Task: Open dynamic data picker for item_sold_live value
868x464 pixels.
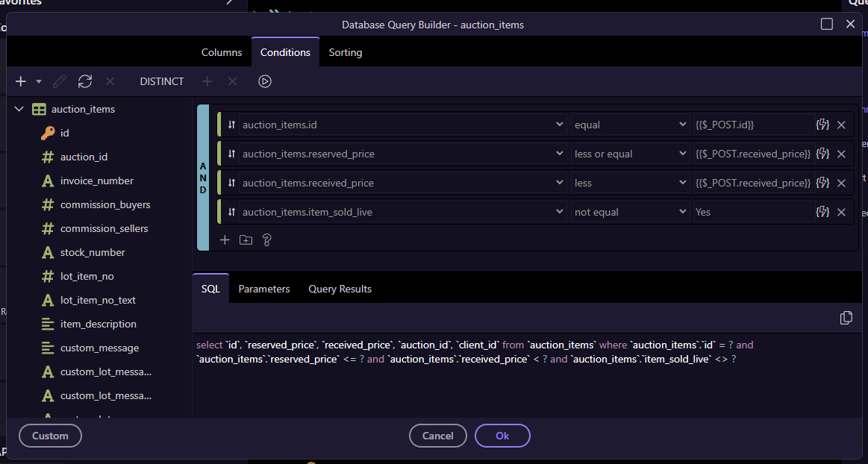Action: tap(822, 212)
